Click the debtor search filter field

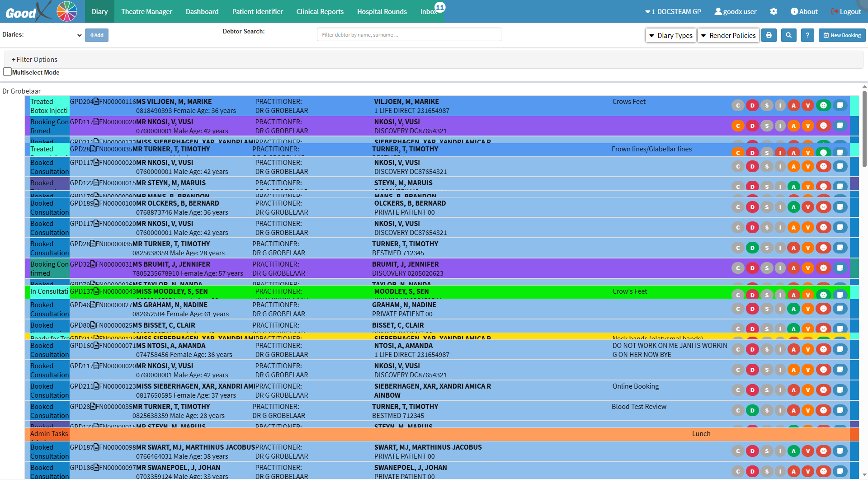click(409, 35)
